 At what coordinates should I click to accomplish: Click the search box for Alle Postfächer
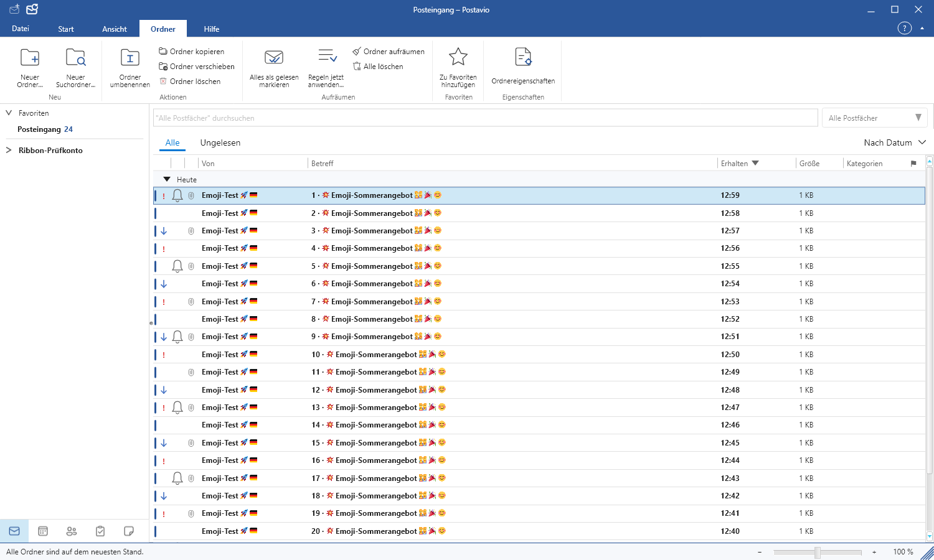point(486,118)
